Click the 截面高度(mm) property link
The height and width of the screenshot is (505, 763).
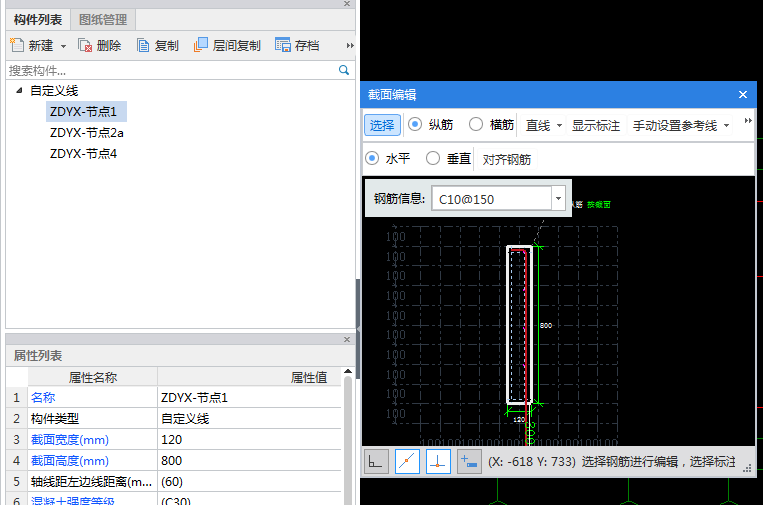[x=70, y=461]
